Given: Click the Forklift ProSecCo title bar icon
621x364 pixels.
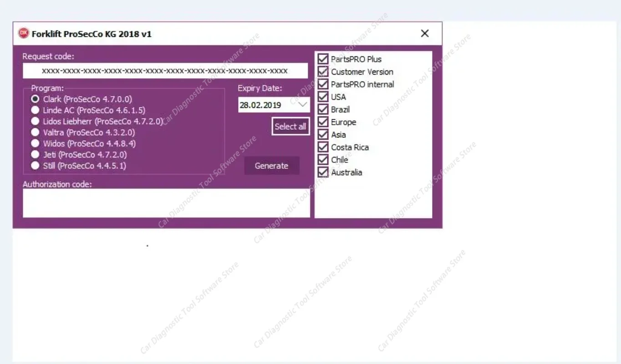Looking at the screenshot, I should [24, 33].
